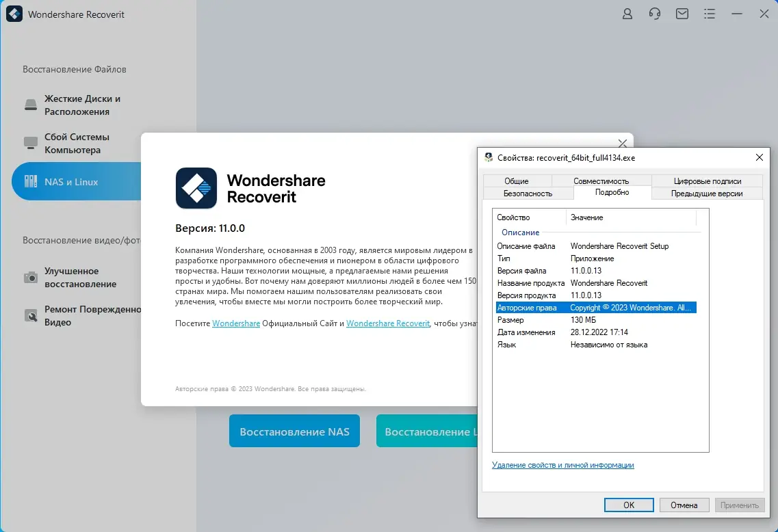Switch to the Цифровые подписи tab
Screen dimensions: 778x532
pos(707,181)
